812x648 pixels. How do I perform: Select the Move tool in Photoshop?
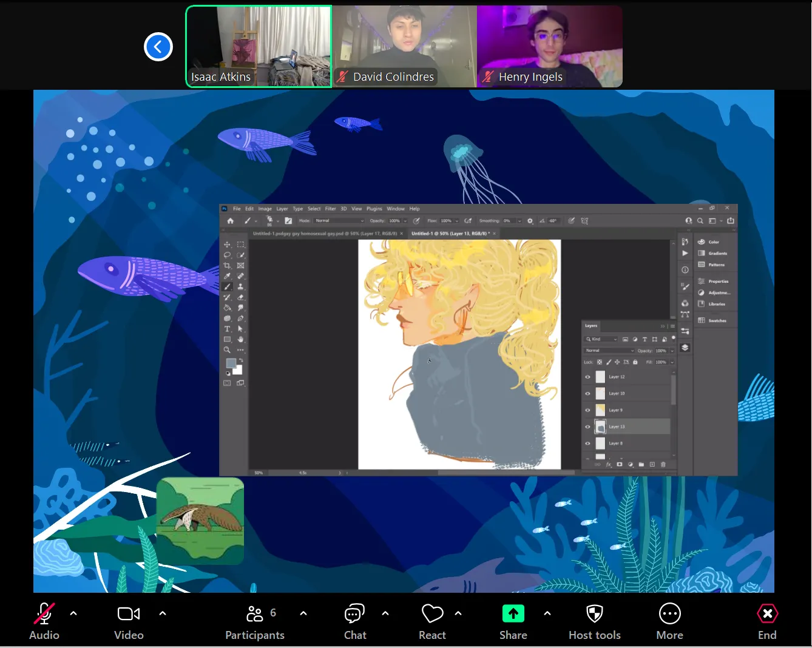point(227,245)
